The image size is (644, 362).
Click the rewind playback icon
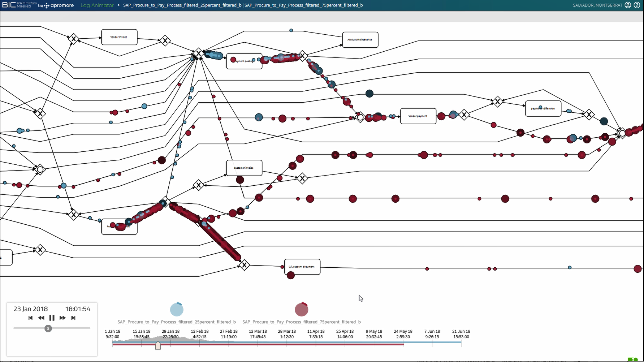(x=41, y=318)
